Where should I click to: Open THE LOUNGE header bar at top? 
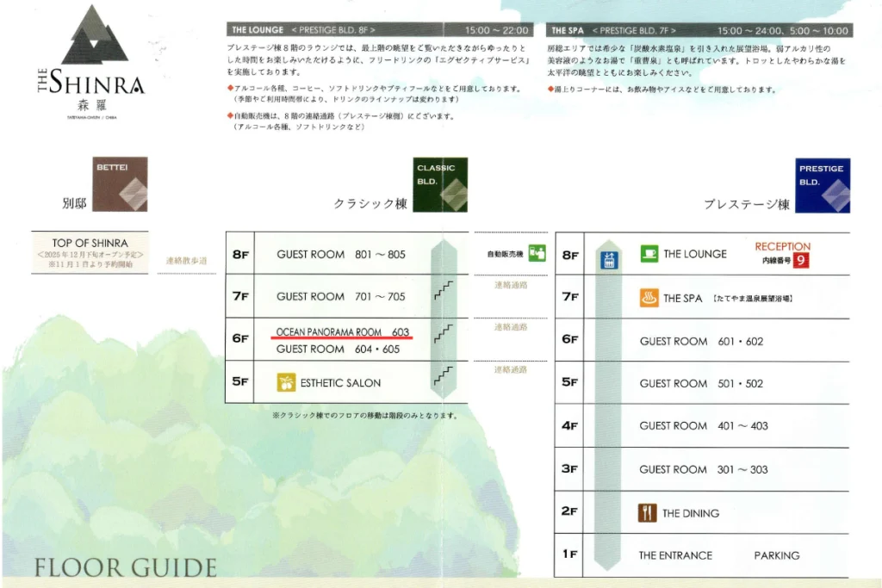tap(379, 30)
